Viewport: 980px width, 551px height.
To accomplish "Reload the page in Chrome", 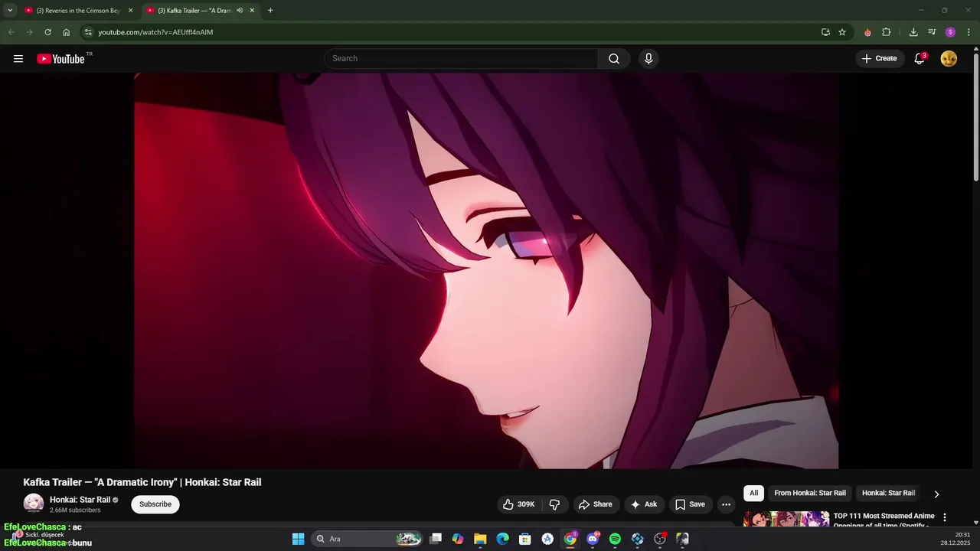I will pos(47,32).
